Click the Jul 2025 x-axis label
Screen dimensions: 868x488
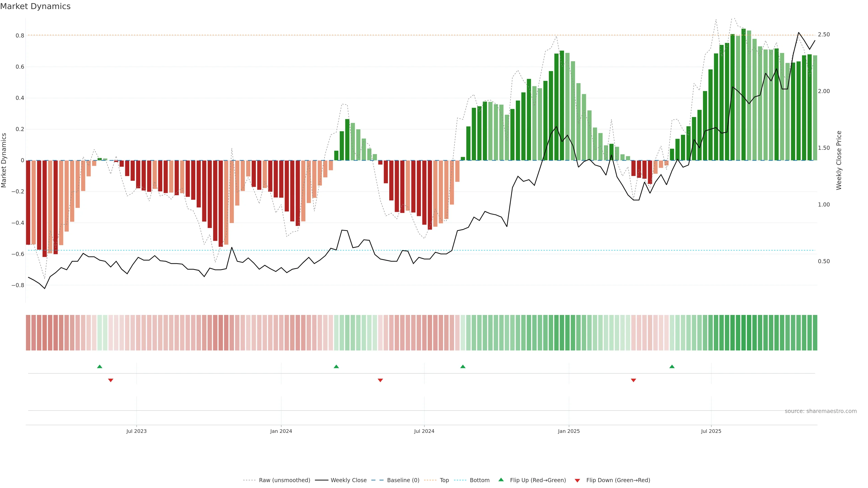tap(711, 431)
